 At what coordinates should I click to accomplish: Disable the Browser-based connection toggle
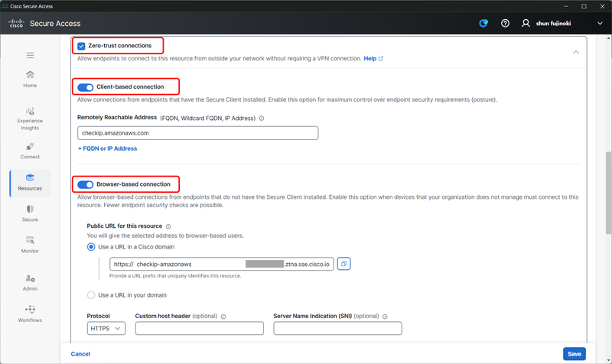tap(85, 184)
